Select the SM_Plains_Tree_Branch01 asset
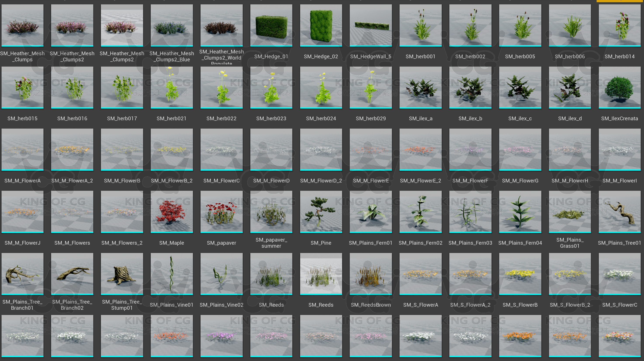644x361 pixels. point(22,273)
